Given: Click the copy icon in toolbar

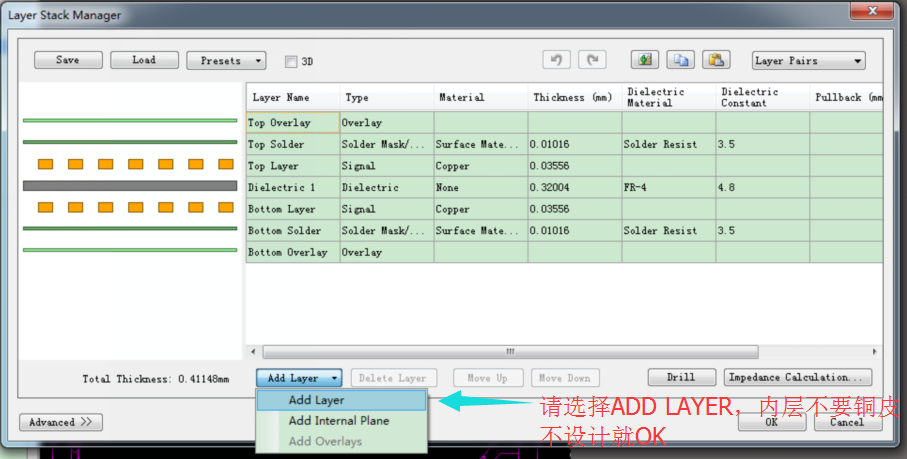Looking at the screenshot, I should pos(681,60).
